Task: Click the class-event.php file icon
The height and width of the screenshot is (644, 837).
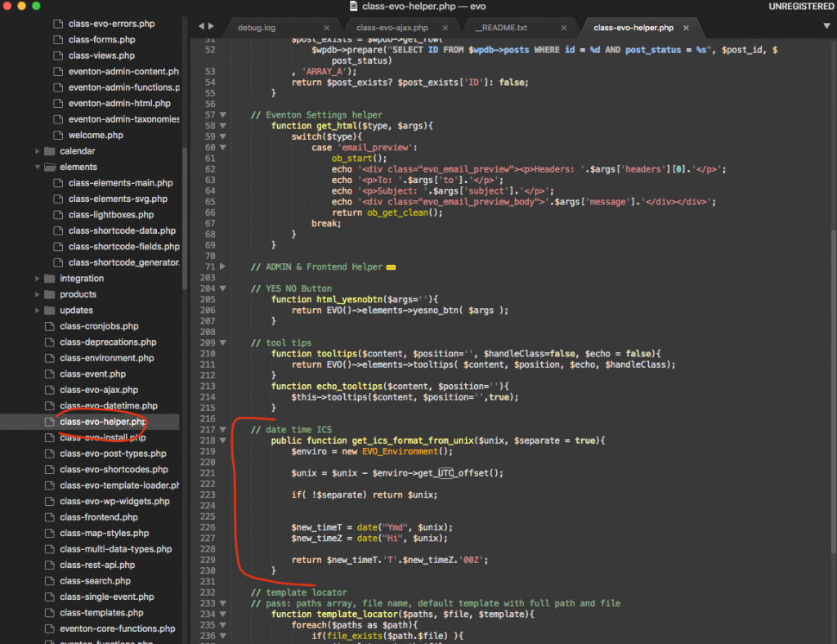Action: pyautogui.click(x=50, y=374)
